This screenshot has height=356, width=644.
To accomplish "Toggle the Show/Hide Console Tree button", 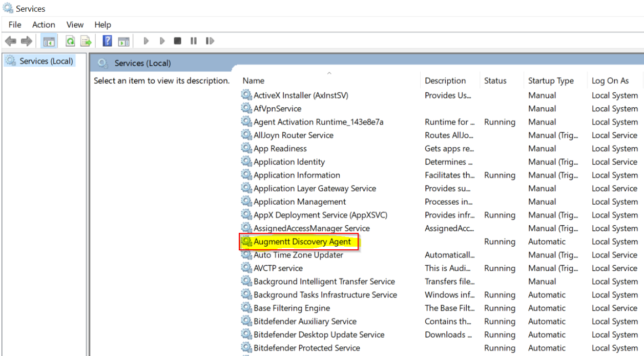I will (49, 41).
